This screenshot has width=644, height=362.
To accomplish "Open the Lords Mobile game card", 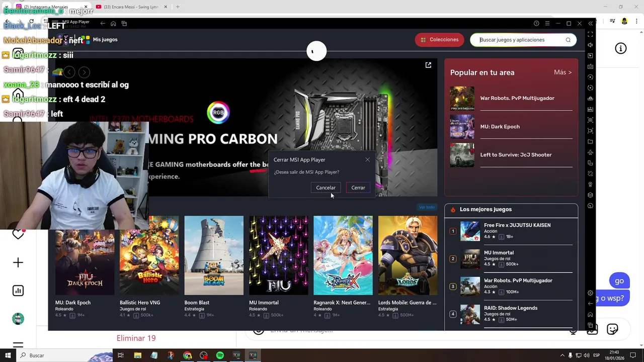I will coord(408,267).
